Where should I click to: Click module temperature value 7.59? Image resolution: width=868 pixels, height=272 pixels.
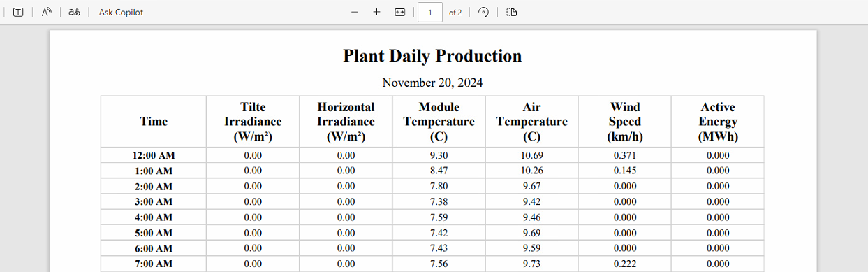(x=439, y=217)
